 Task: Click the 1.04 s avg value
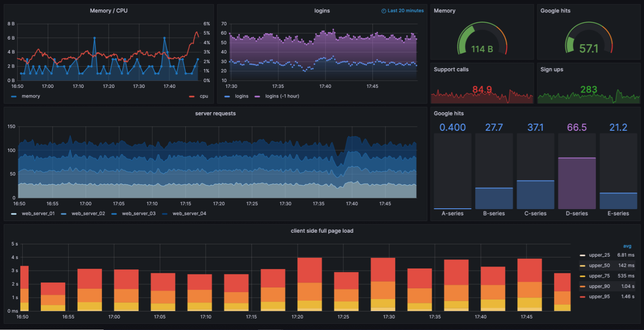[x=628, y=286]
